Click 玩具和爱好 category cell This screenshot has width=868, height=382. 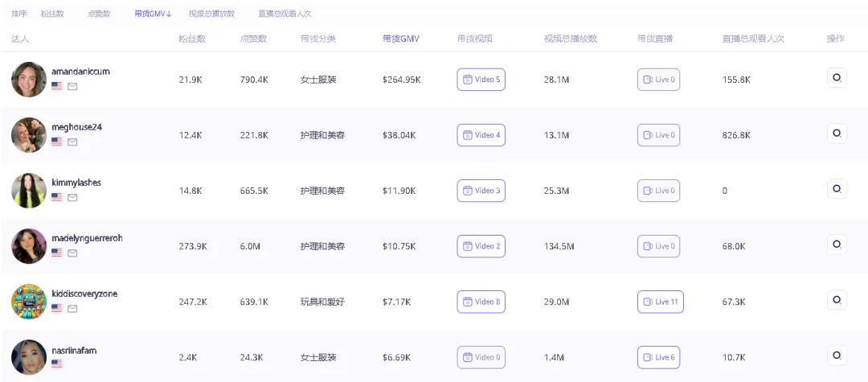[x=322, y=302]
